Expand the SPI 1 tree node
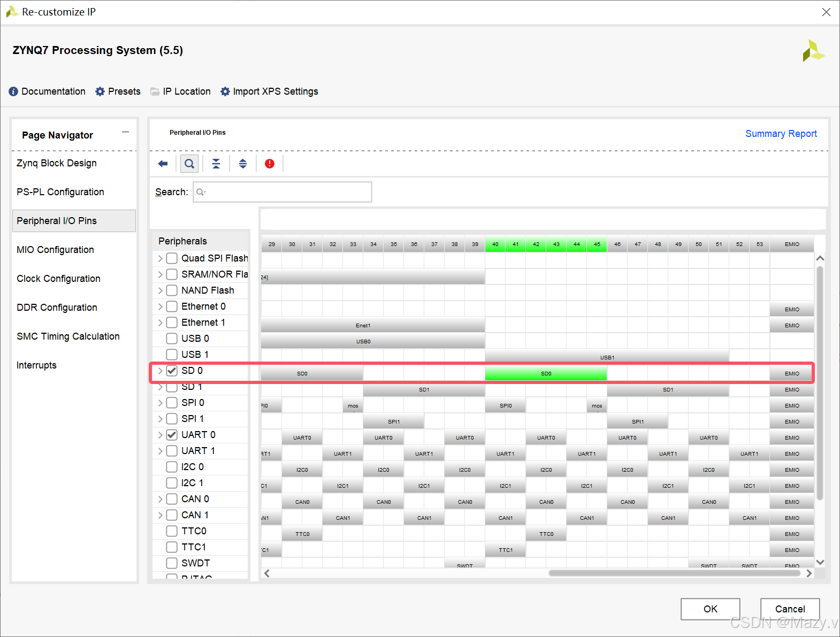 click(x=160, y=419)
